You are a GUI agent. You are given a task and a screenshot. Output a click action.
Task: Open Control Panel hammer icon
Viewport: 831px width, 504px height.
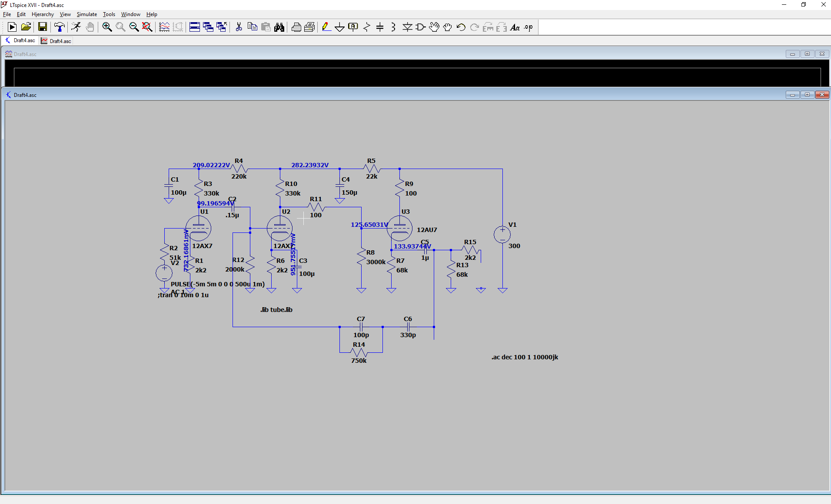point(60,27)
